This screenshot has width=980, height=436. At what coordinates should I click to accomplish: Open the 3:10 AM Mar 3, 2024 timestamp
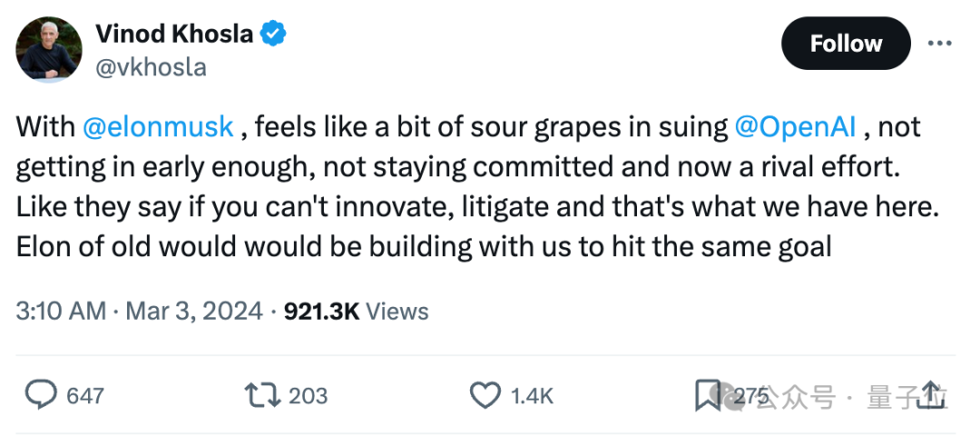(141, 312)
